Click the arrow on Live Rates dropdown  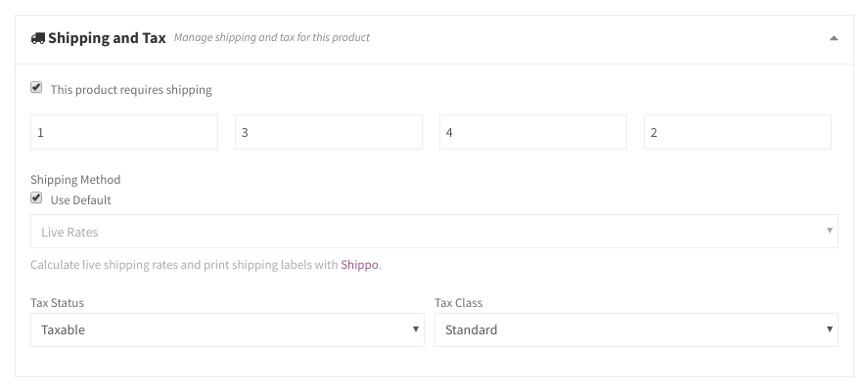point(829,230)
